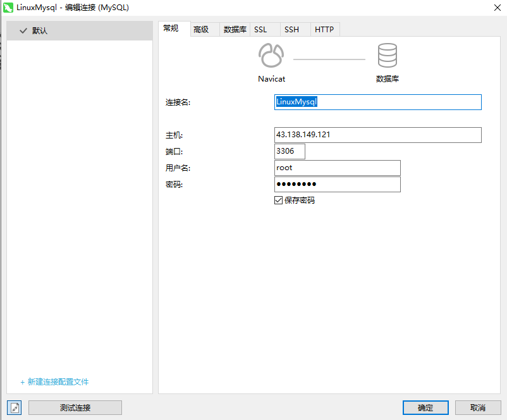
Task: Click the small icon button beside 测试连接
Action: (15, 408)
